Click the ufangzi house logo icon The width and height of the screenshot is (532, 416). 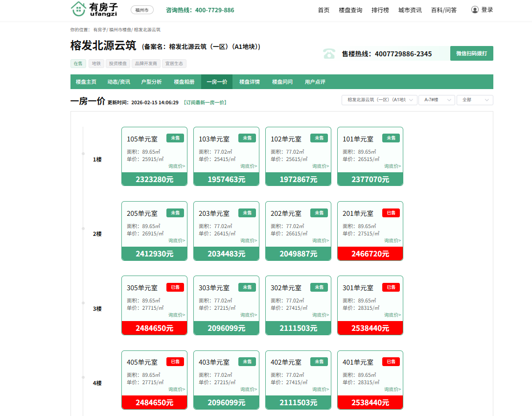pos(78,9)
